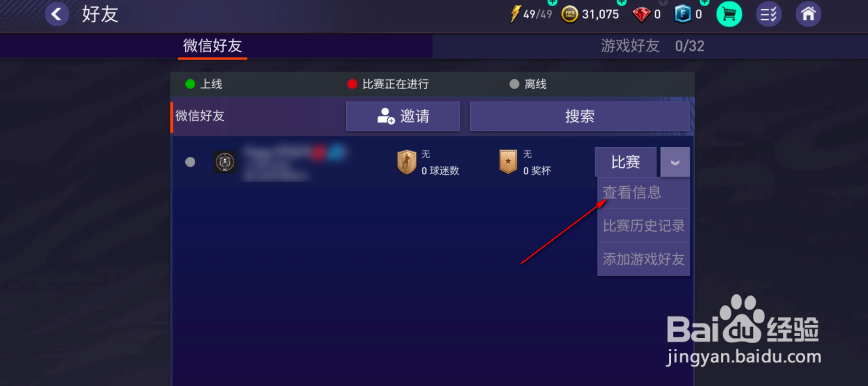Collapse the dropdown arrow beside 比赛
Image resolution: width=868 pixels, height=386 pixels.
pos(675,162)
